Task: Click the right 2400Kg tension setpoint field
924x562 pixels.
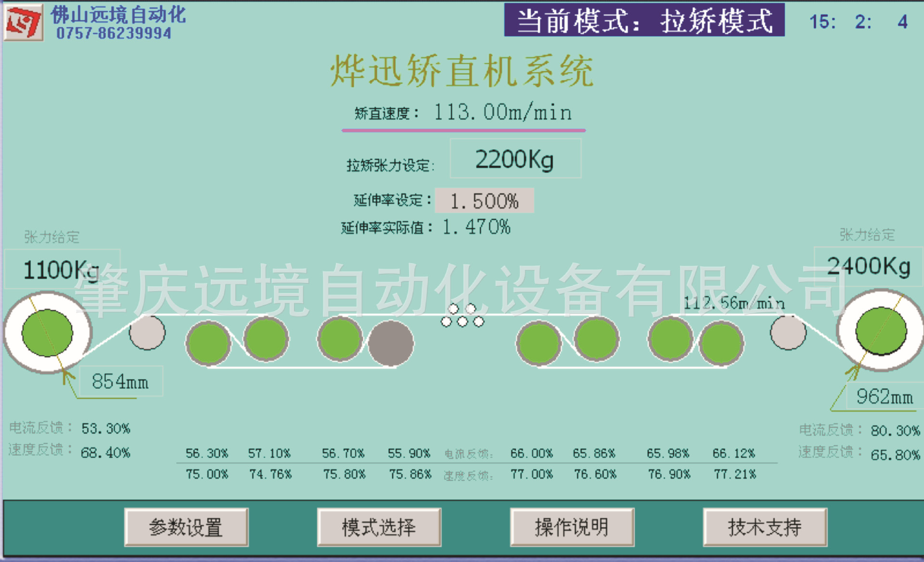Action: [x=868, y=266]
